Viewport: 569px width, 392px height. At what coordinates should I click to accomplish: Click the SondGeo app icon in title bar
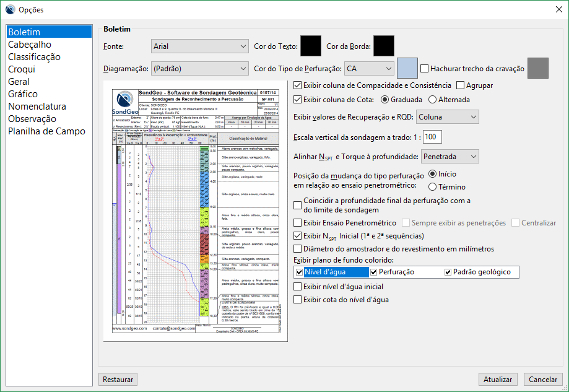pyautogui.click(x=10, y=9)
